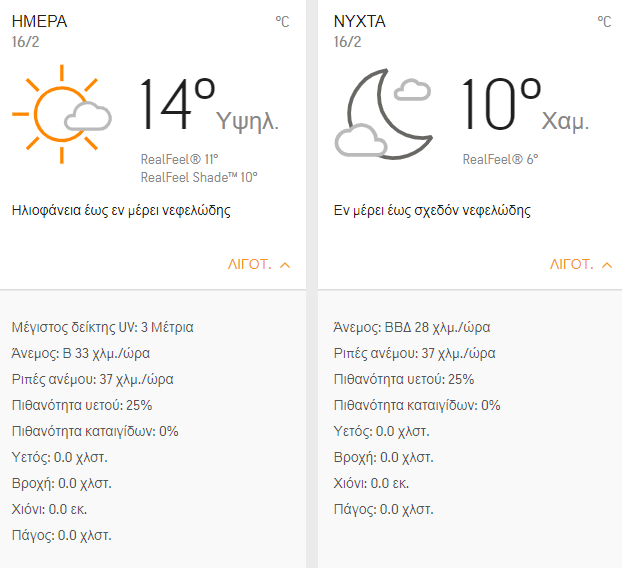Screen dimensions: 622x568
Task: Click the ΝΥΧΤΑ heading
Action: 359,21
